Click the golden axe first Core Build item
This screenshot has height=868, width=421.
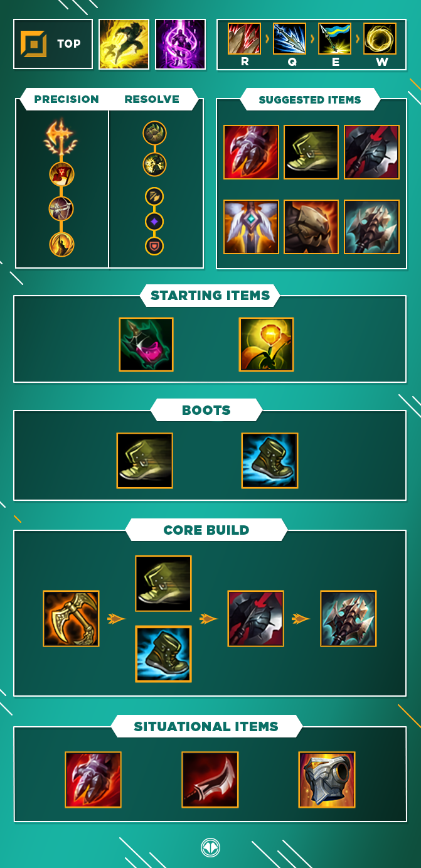71,618
